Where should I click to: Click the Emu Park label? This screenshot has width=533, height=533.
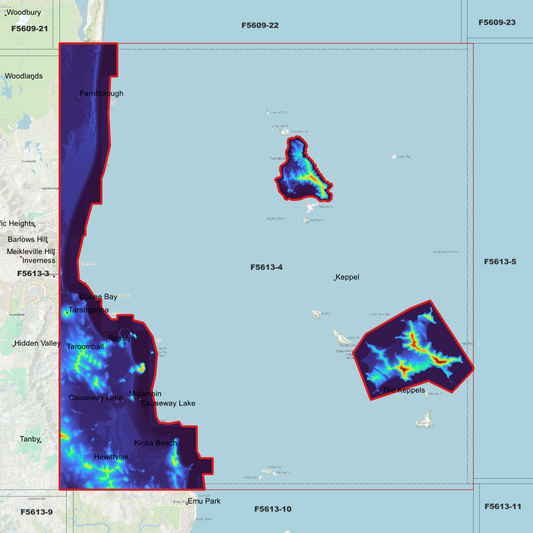204,501
